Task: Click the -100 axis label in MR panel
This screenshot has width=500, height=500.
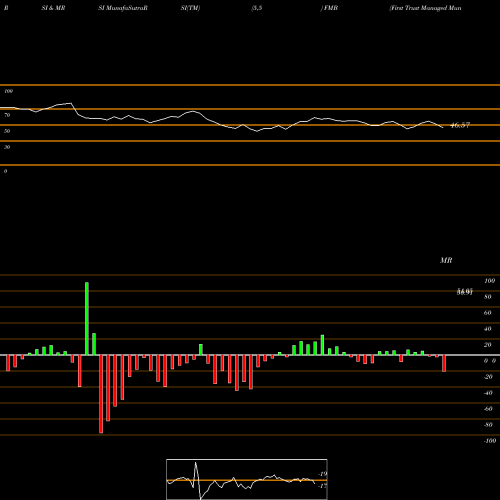Action: click(490, 441)
